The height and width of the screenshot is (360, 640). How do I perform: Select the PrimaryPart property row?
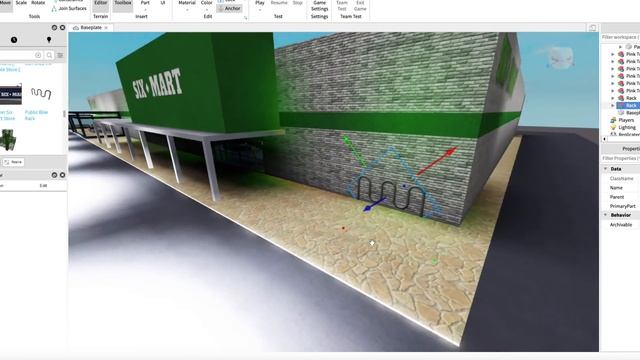(620, 206)
